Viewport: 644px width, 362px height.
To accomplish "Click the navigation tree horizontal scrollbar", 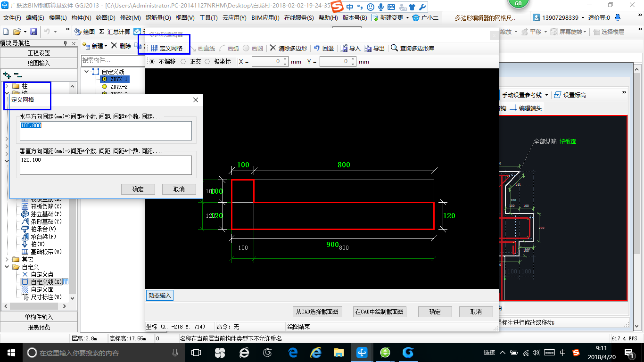I will (x=33, y=306).
